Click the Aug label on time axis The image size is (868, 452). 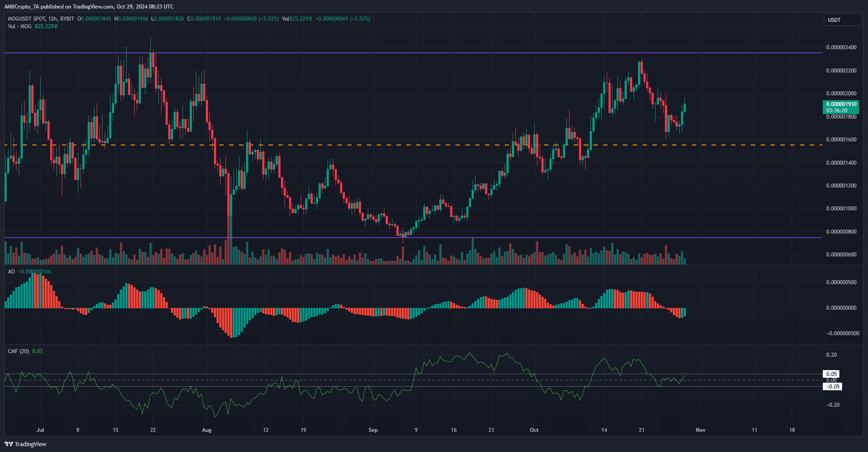pyautogui.click(x=207, y=430)
